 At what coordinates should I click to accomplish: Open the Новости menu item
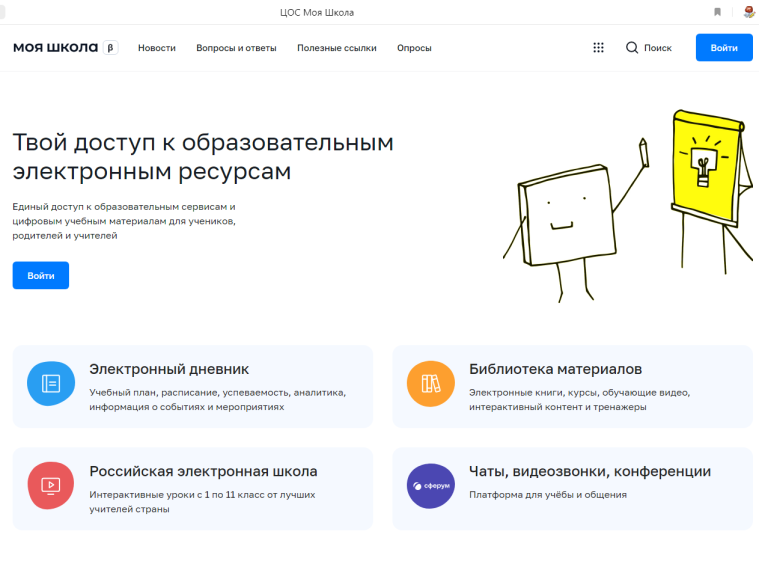click(x=157, y=48)
